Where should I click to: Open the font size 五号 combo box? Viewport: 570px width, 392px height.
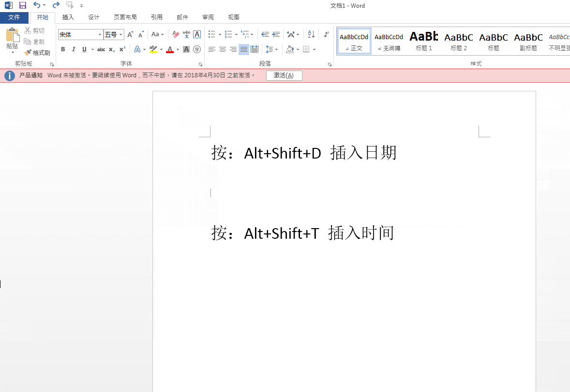tap(114, 34)
